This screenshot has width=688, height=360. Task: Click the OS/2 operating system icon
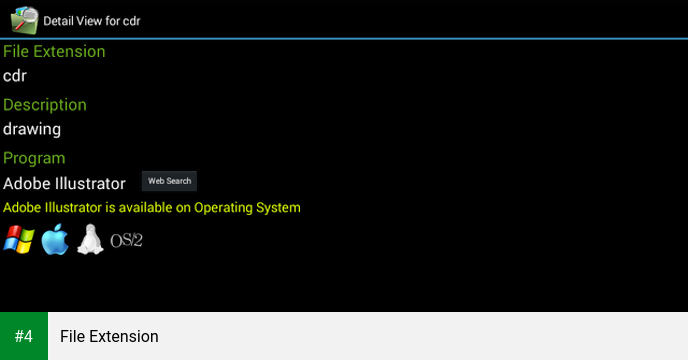tap(126, 240)
